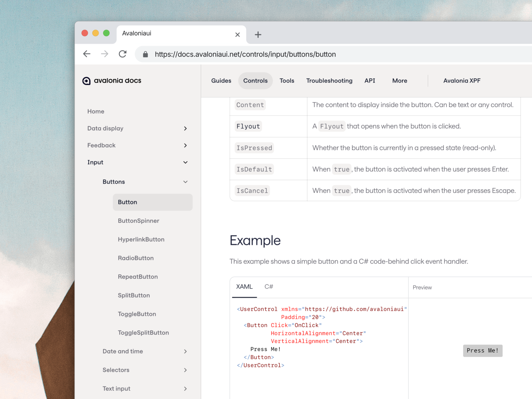Navigate back with the browser back arrow
The width and height of the screenshot is (532, 399).
click(87, 54)
